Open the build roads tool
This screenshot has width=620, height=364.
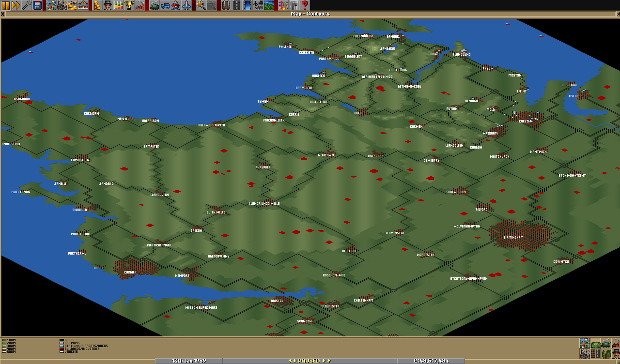point(236,5)
